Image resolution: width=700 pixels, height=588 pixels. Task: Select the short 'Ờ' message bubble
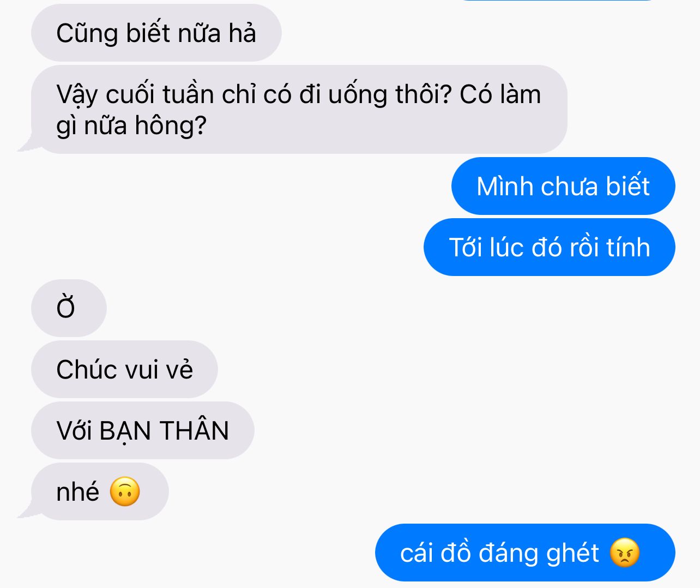pyautogui.click(x=69, y=308)
